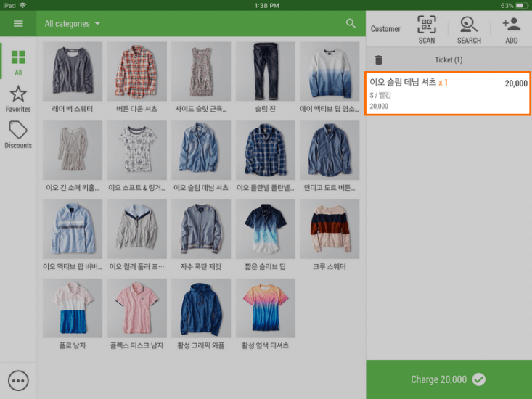
Task: Scan customer QR code
Action: [427, 30]
